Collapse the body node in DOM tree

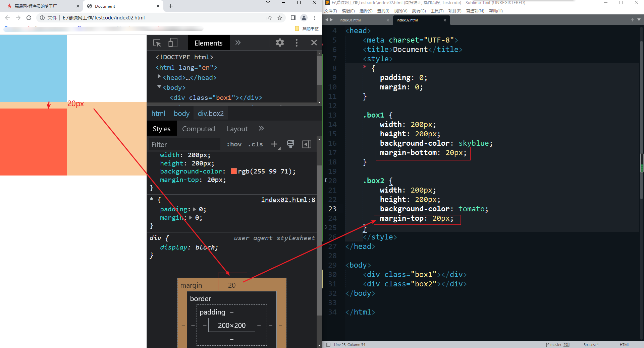(159, 87)
